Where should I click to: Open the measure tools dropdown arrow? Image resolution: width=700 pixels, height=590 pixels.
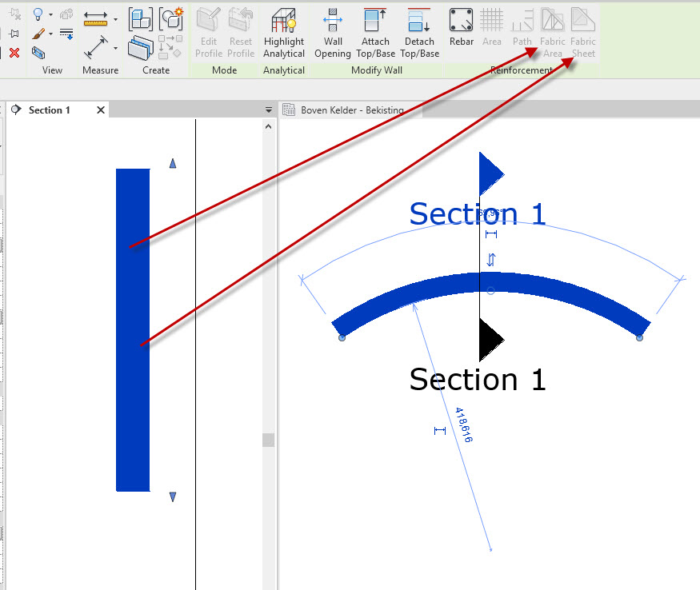point(114,19)
